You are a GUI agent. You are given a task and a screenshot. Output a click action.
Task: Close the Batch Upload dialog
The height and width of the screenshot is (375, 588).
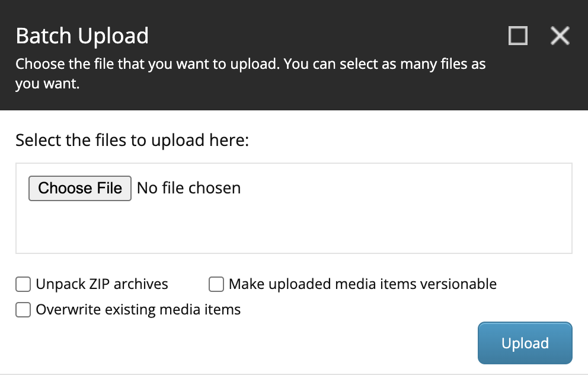pos(560,36)
